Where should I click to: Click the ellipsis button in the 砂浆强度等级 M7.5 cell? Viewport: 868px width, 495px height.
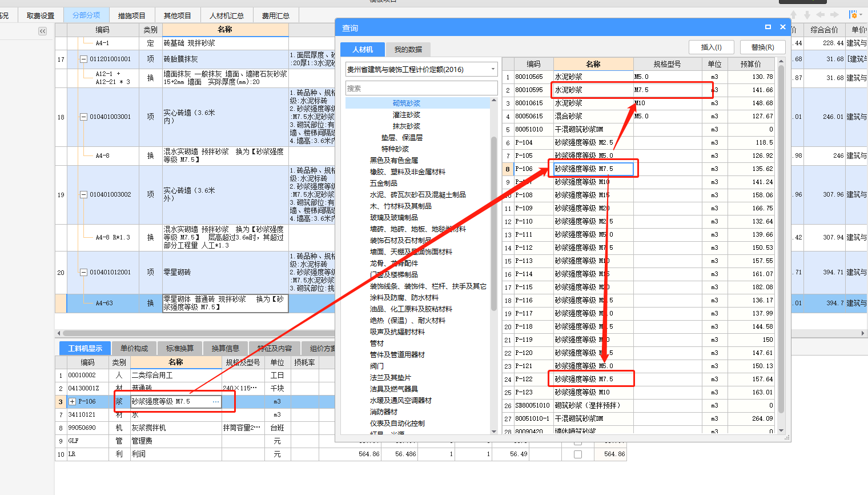pos(216,402)
